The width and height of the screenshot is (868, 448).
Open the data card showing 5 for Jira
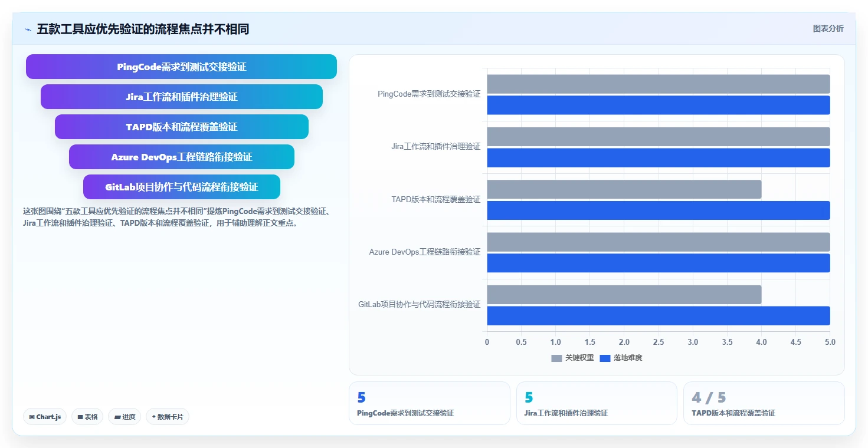597,403
